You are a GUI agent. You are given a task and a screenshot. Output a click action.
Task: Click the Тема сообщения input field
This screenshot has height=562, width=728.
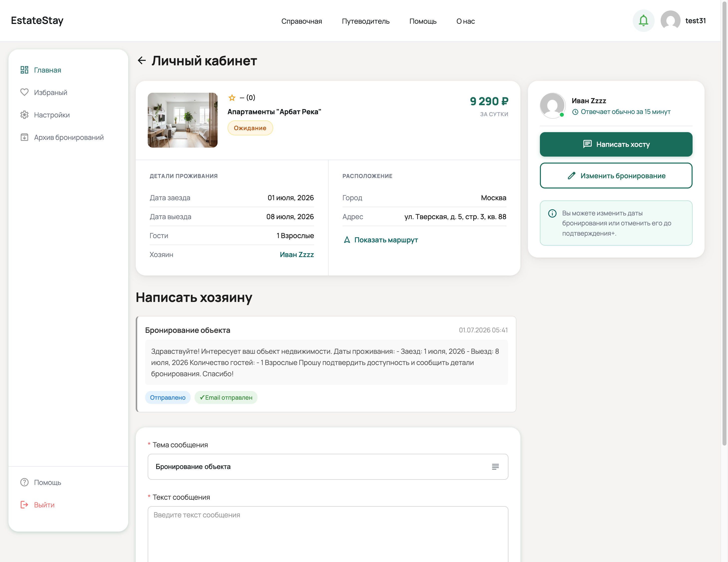coord(328,467)
